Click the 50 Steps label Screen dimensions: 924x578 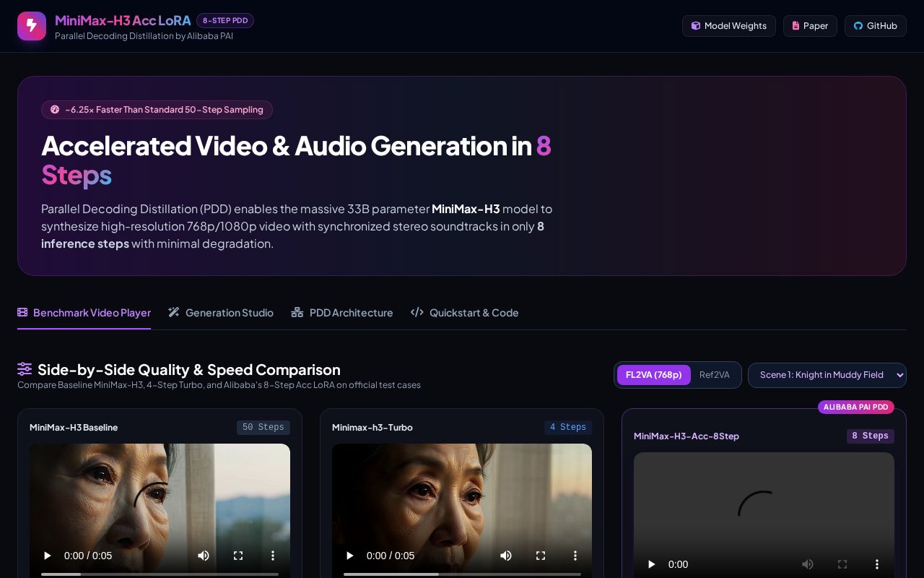(263, 428)
